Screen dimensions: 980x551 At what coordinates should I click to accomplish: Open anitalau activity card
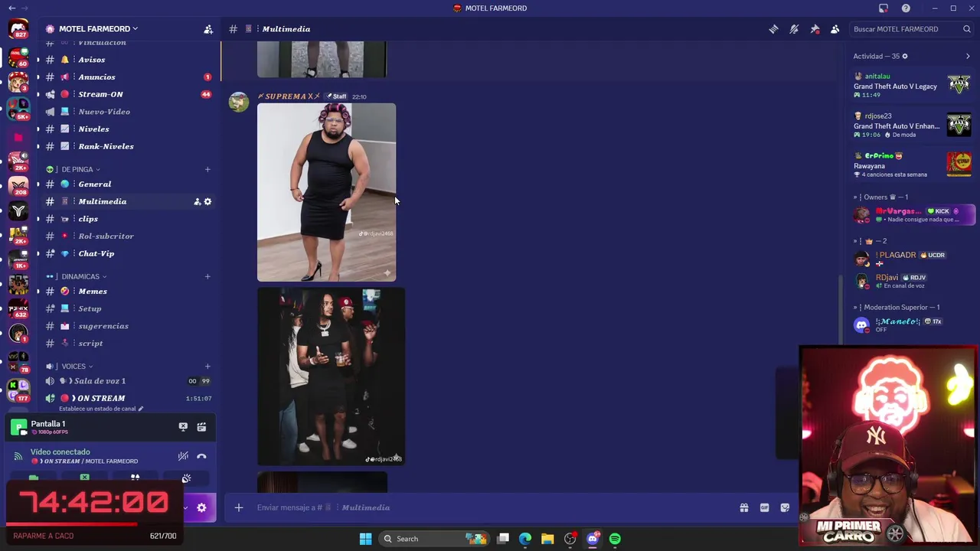pos(912,86)
